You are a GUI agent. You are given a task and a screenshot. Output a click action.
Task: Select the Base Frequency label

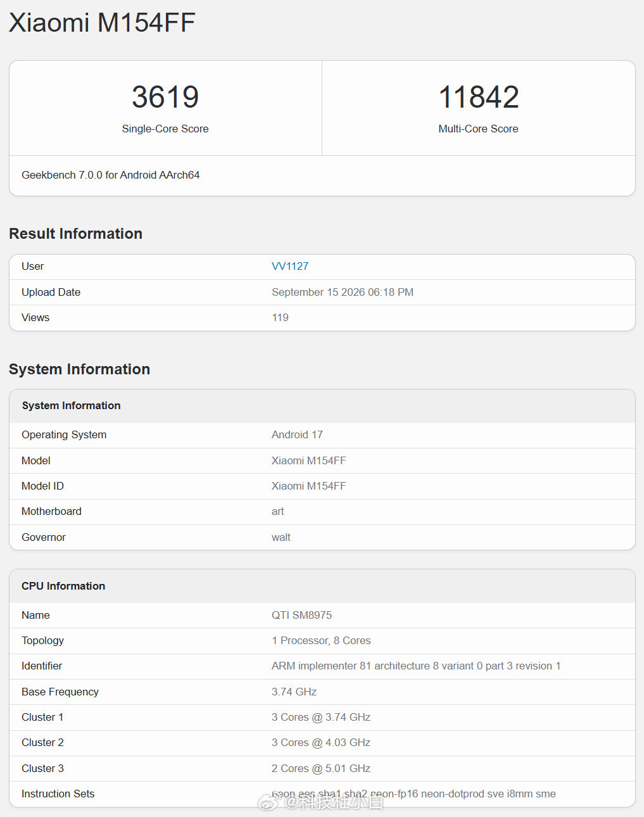coord(60,692)
